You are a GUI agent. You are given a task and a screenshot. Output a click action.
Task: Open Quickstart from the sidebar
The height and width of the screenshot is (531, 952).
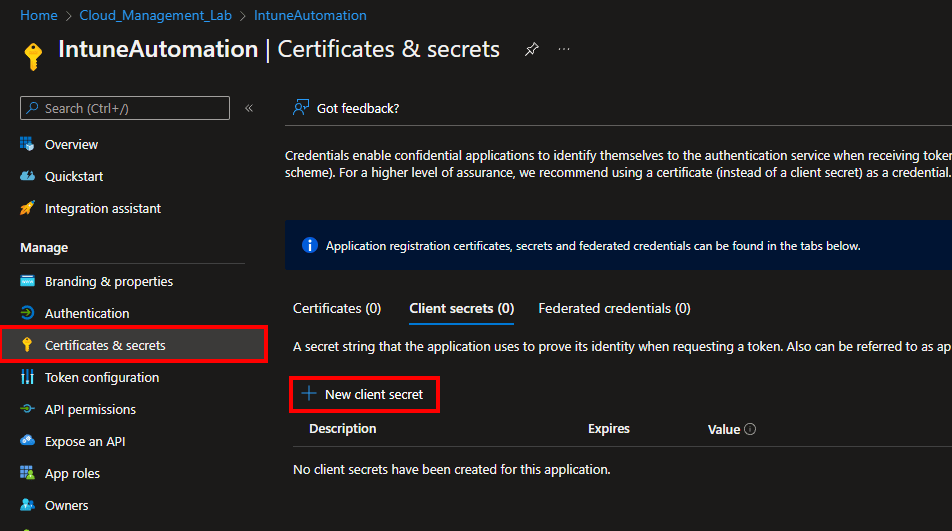[73, 176]
